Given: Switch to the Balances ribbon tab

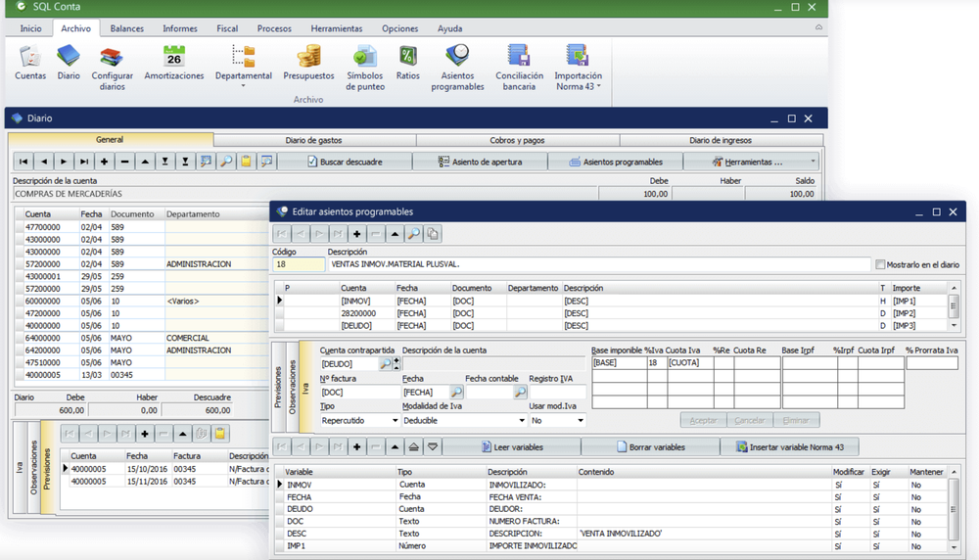Looking at the screenshot, I should pyautogui.click(x=126, y=28).
